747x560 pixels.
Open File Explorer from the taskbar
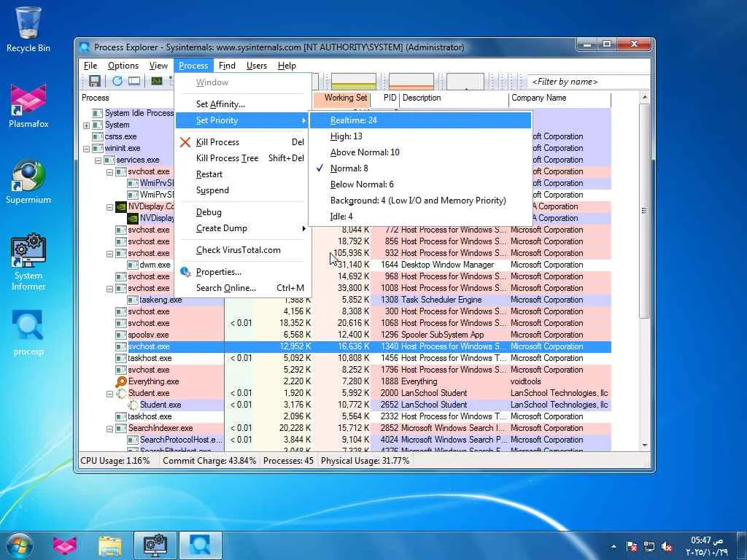pyautogui.click(x=110, y=545)
